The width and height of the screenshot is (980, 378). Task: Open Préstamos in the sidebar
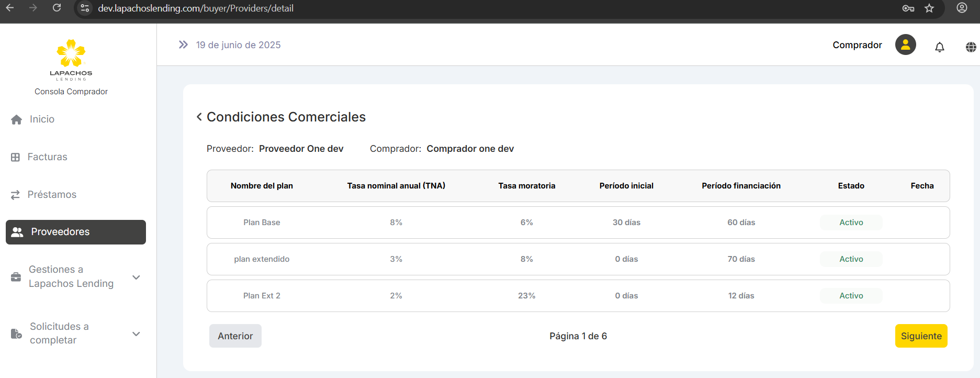point(51,195)
